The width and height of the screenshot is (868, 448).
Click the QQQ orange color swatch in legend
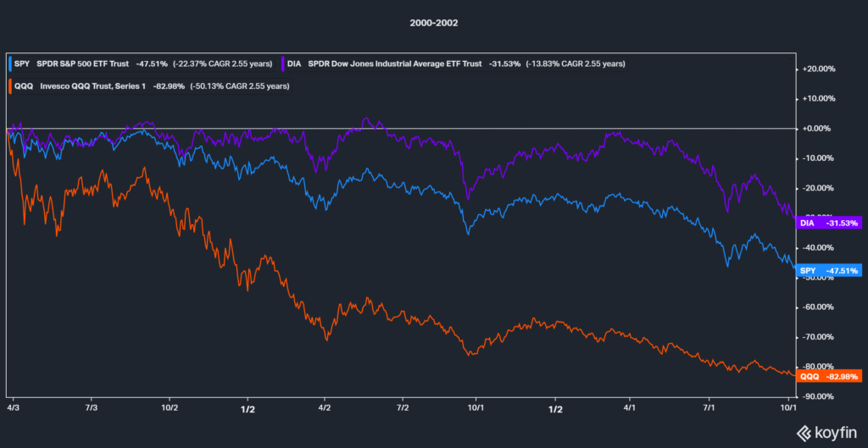(10, 86)
